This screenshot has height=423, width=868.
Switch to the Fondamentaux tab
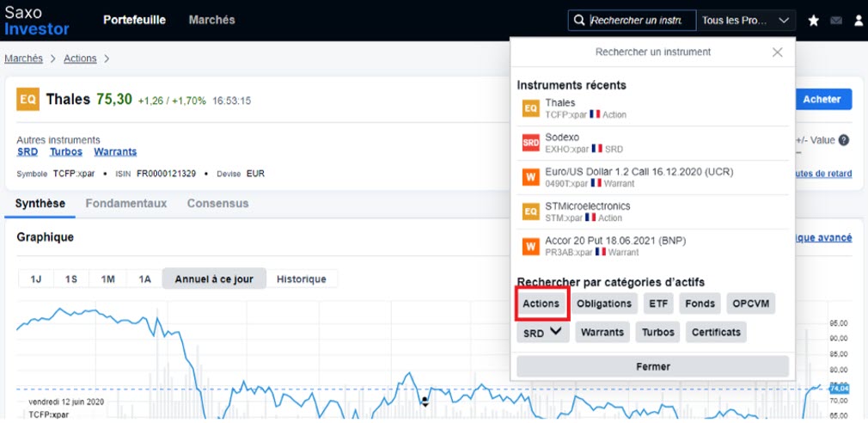point(126,203)
